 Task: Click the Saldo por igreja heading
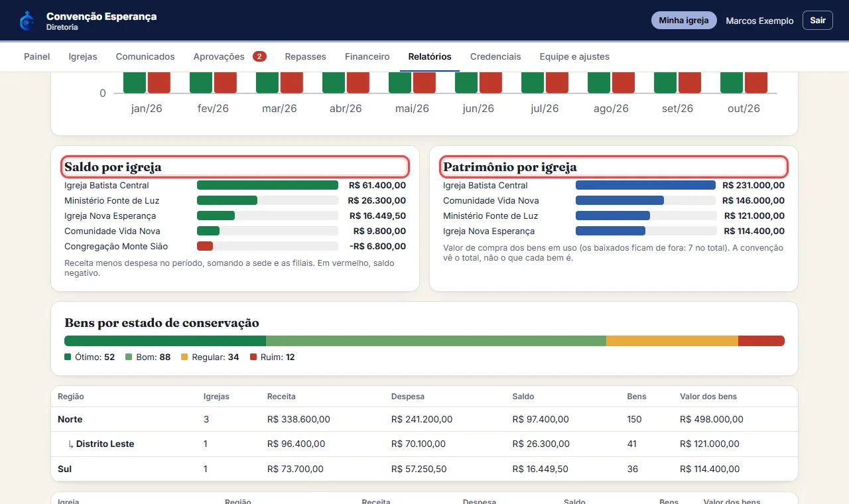click(113, 167)
